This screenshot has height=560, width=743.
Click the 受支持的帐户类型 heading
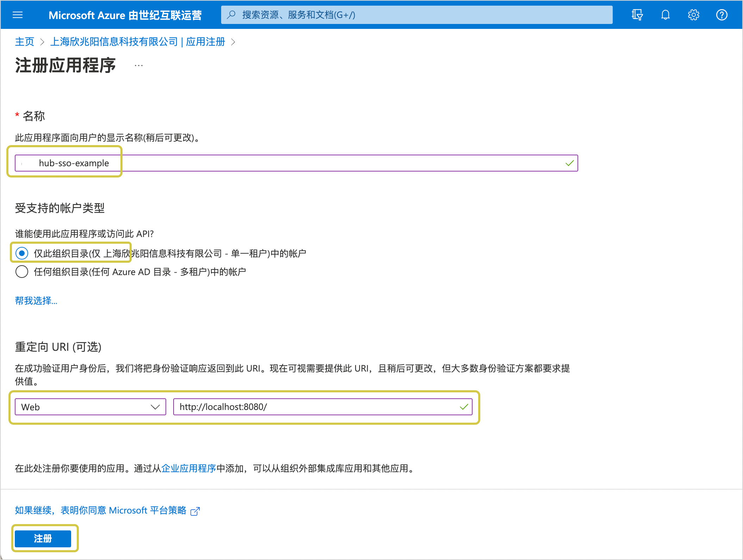point(60,208)
